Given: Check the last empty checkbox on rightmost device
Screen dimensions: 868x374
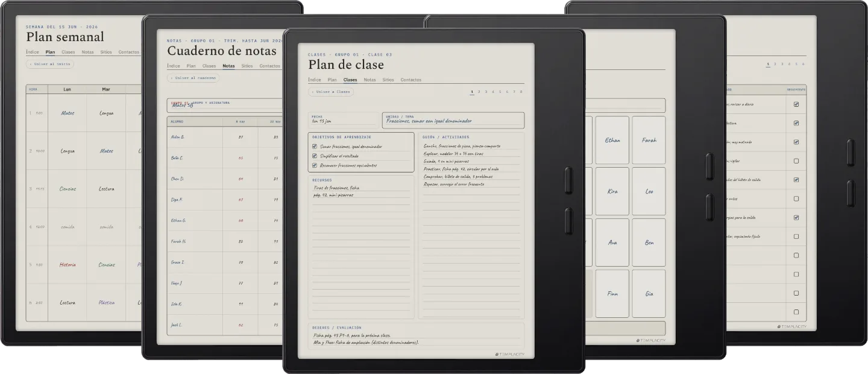Looking at the screenshot, I should pos(796,312).
